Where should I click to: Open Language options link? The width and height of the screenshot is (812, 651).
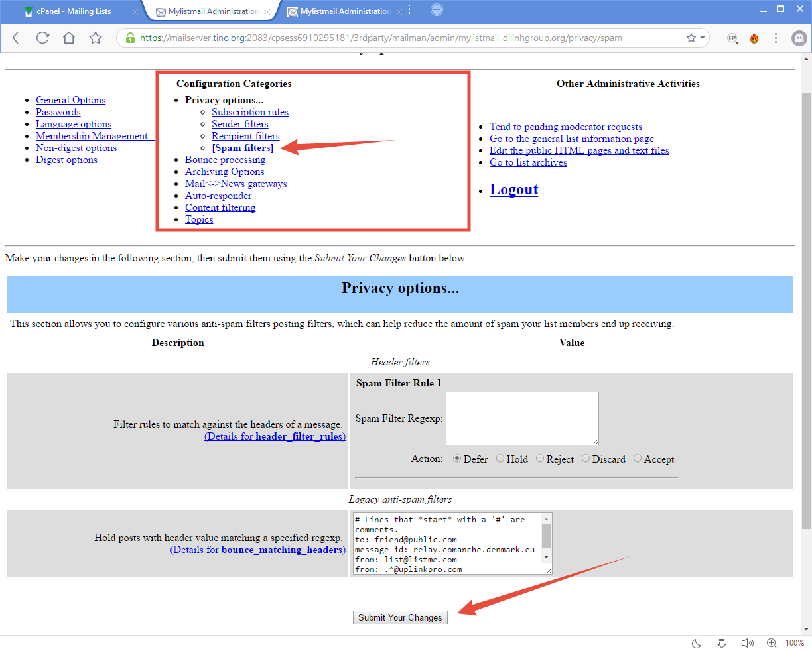click(74, 124)
